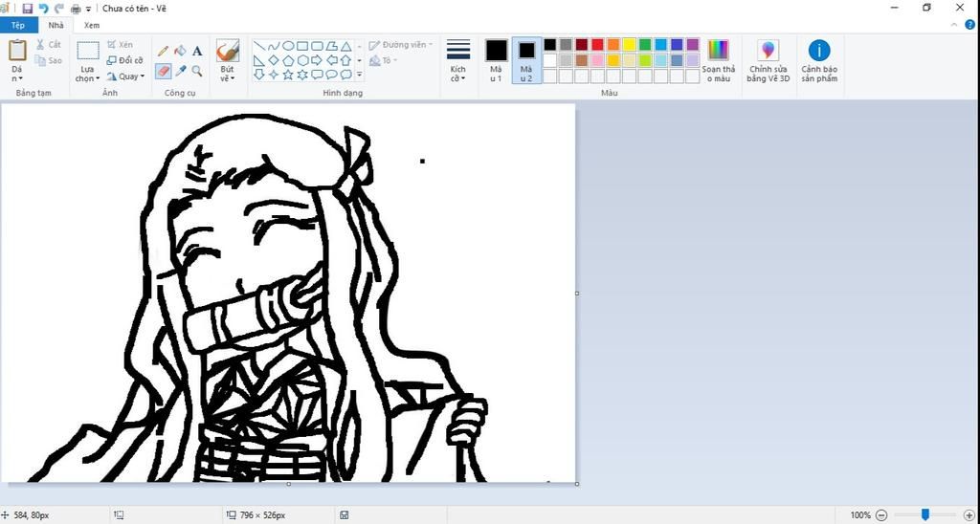Pick the red color swatch
This screenshot has width=980, height=524.
point(597,44)
